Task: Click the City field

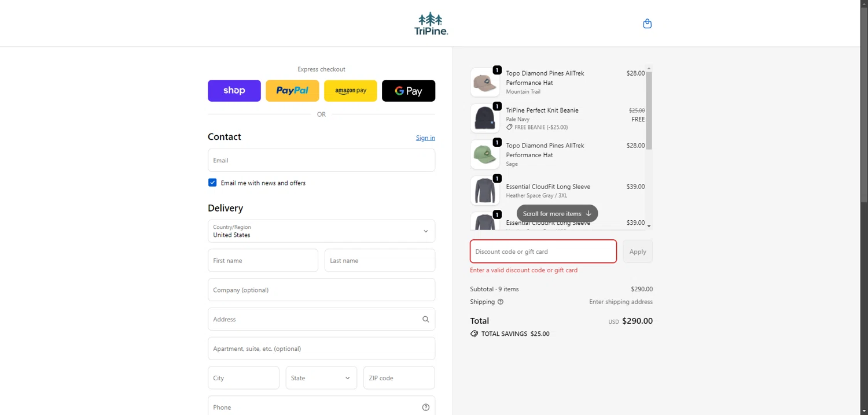Action: (243, 378)
